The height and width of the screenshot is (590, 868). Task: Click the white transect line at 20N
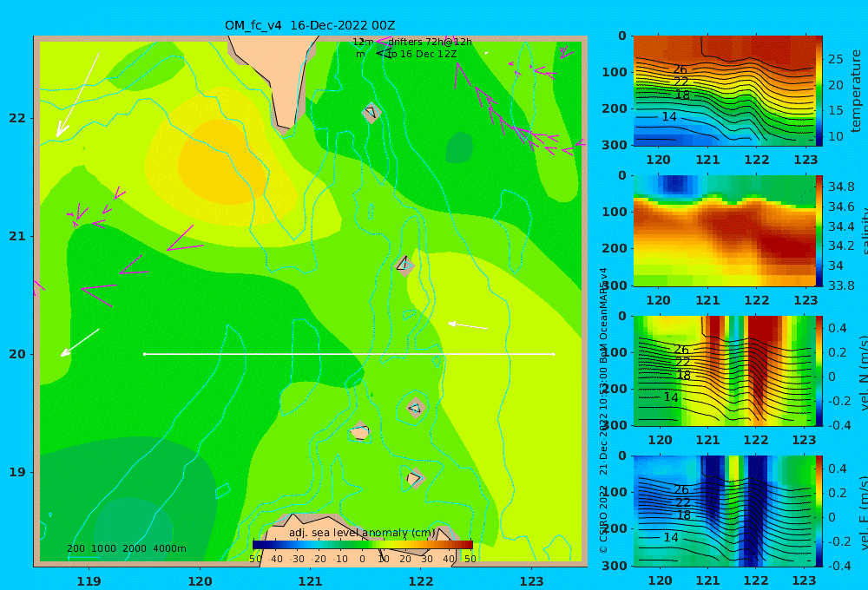tap(349, 354)
